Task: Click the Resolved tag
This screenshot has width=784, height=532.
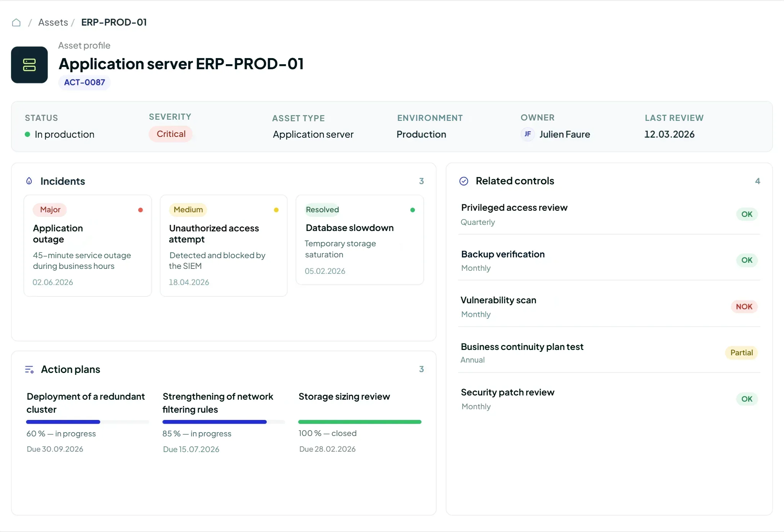Action: click(x=322, y=210)
